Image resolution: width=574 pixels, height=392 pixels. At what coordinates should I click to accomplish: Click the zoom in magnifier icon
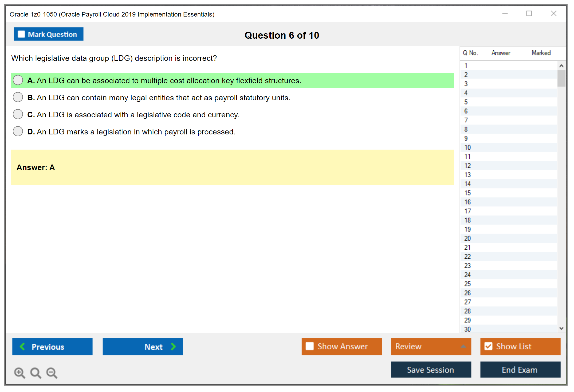click(19, 373)
